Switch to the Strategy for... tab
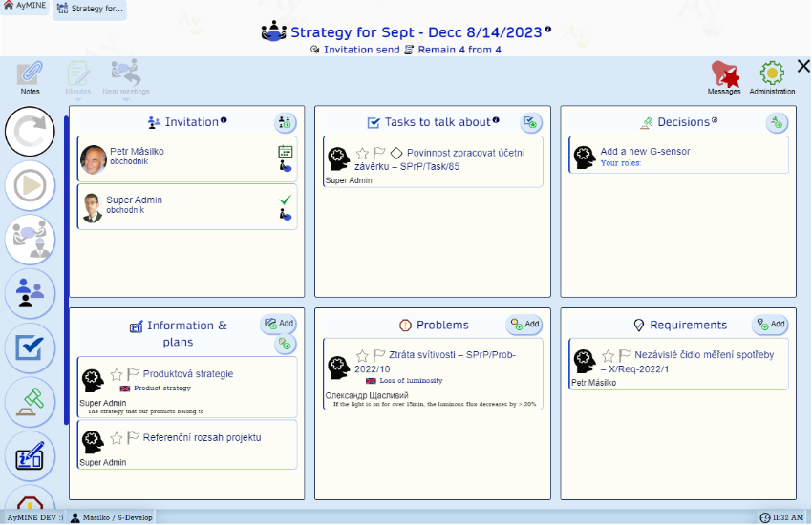This screenshot has height=525, width=812. point(90,10)
